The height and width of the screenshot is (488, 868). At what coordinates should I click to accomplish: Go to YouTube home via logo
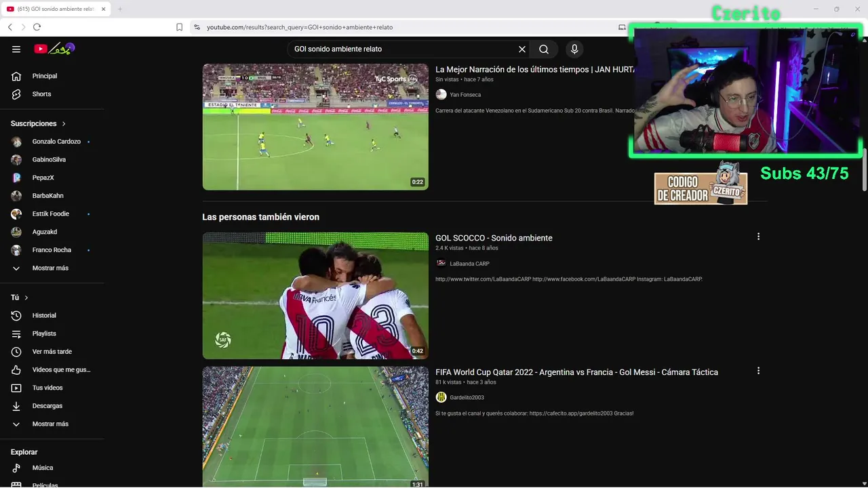54,49
